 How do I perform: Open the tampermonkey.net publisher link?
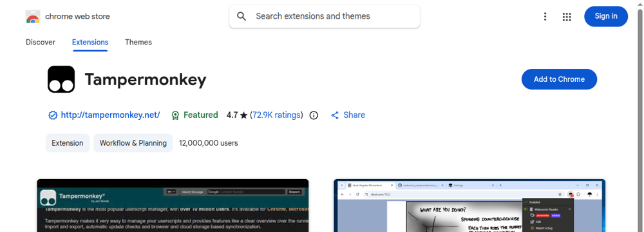pyautogui.click(x=110, y=115)
